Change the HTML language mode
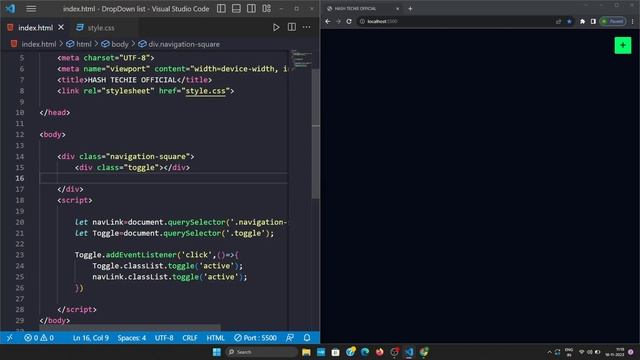Screen dimensions: 640x360 pyautogui.click(x=216, y=338)
